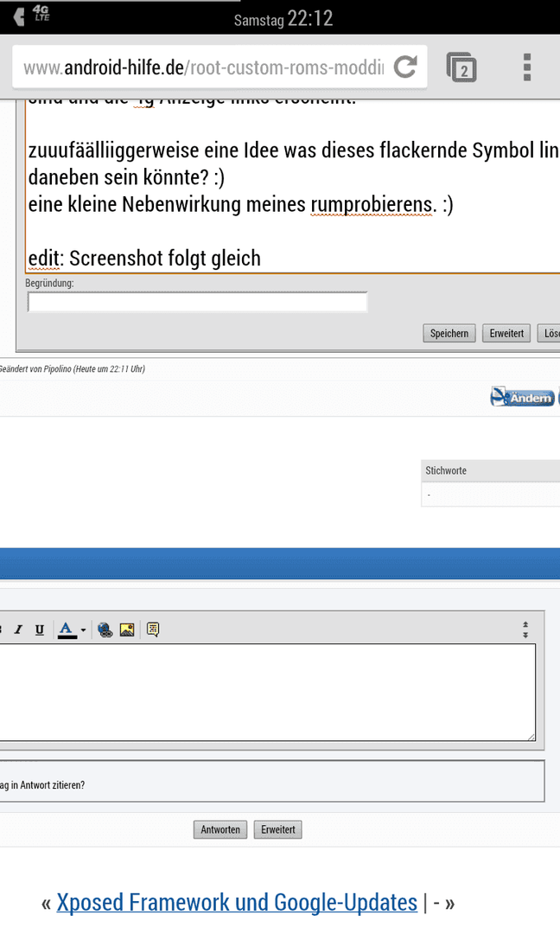Increase editor size with the up arrows

525,625
